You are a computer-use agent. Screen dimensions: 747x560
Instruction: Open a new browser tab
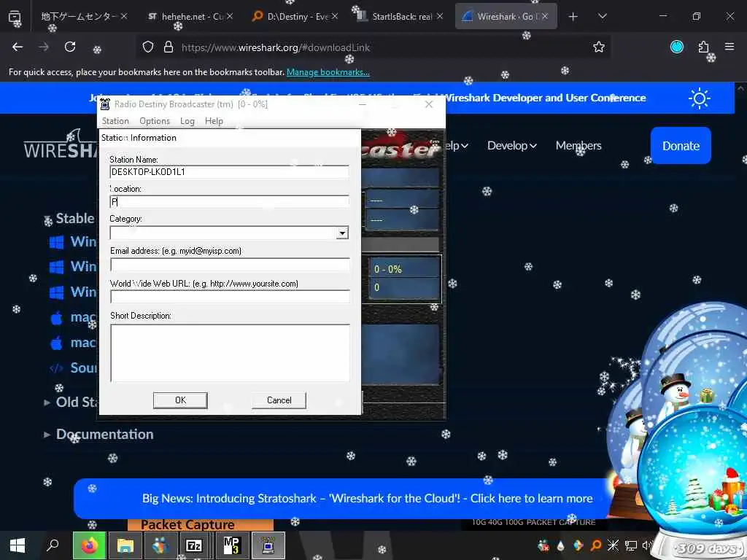(573, 17)
